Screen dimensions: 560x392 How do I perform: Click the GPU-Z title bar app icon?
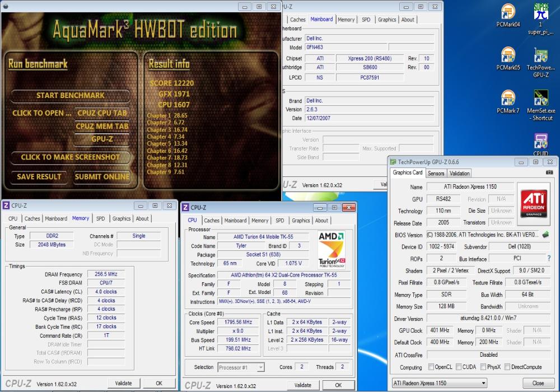click(x=393, y=162)
